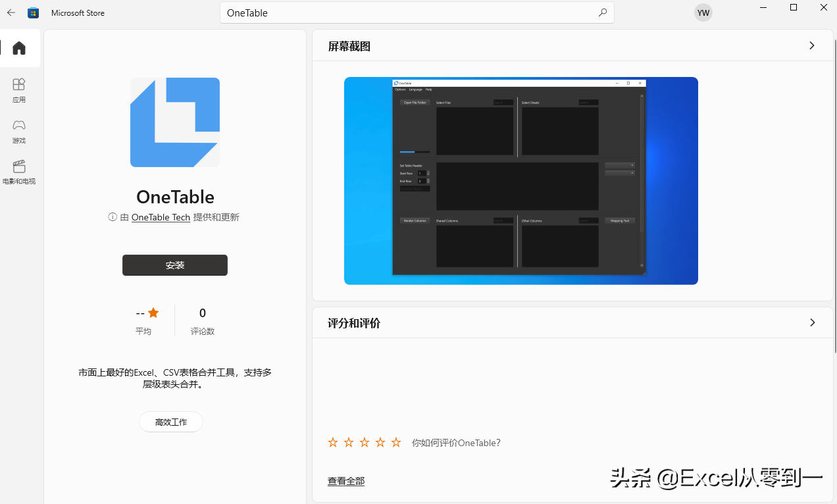The height and width of the screenshot is (504, 837).
Task: Rate OneTable two stars
Action: pos(349,443)
